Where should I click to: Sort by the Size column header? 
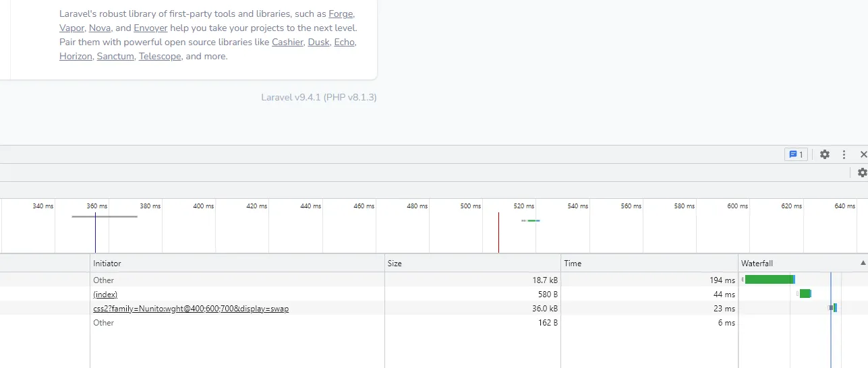pyautogui.click(x=473, y=263)
